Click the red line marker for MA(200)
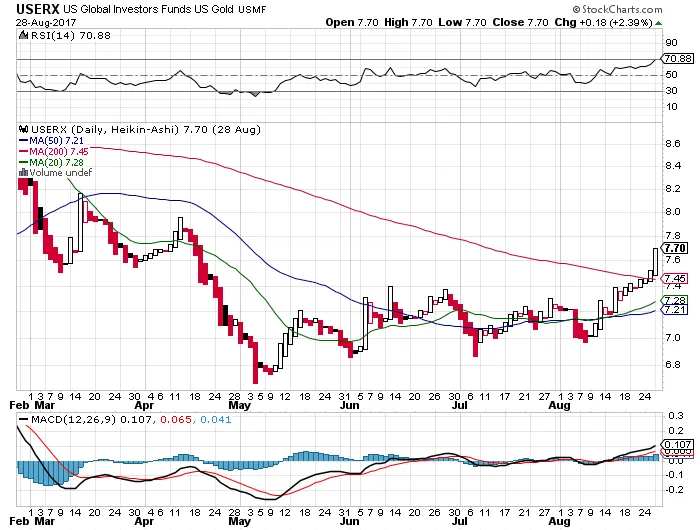 [23, 152]
